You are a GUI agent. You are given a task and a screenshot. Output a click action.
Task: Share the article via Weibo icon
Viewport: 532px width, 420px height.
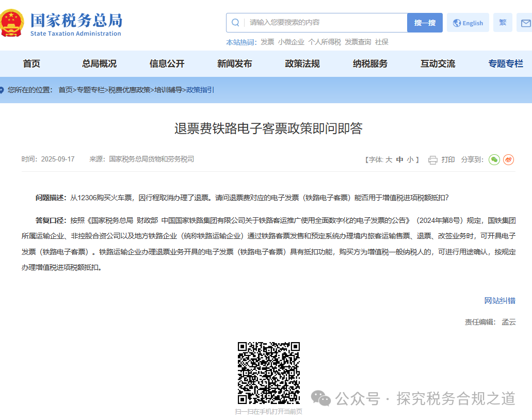[508, 160]
